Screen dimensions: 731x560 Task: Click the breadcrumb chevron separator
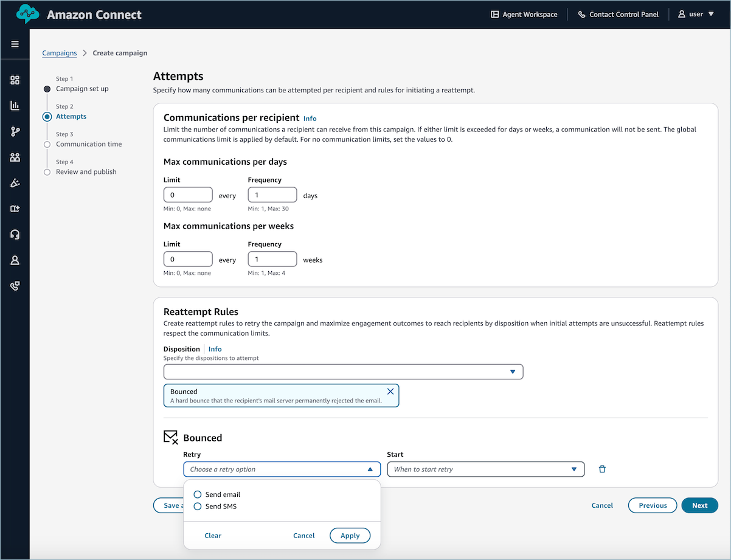[x=85, y=53]
